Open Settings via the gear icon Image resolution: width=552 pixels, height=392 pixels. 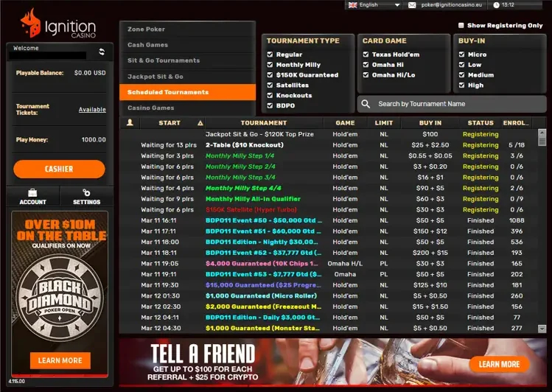pos(86,192)
